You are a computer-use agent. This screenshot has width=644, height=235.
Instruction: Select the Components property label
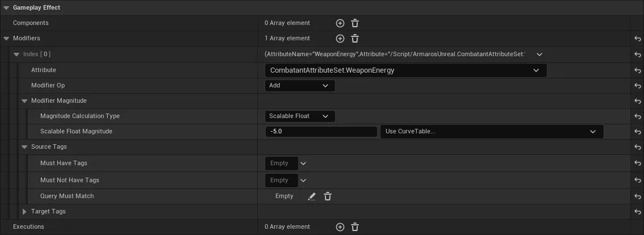pyautogui.click(x=31, y=23)
